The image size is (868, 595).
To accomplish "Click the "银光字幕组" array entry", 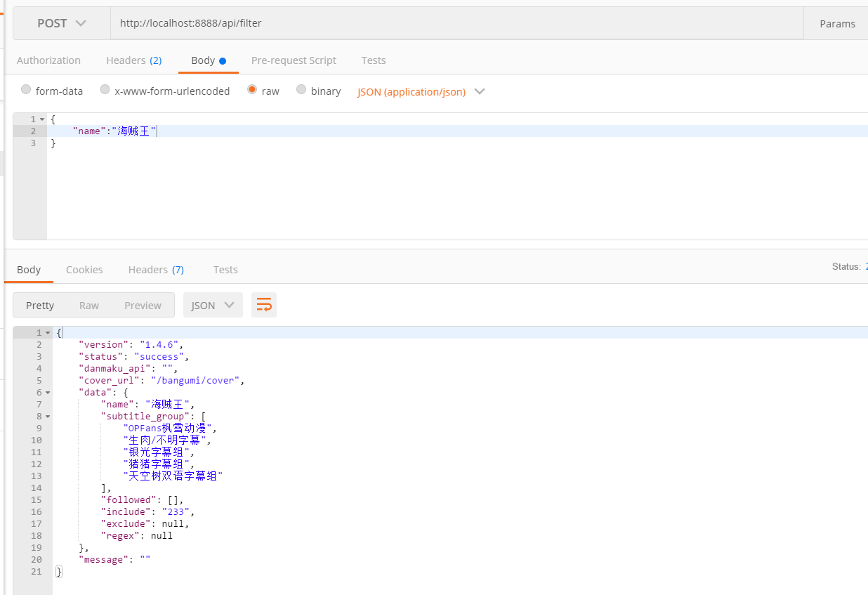I will [x=159, y=452].
